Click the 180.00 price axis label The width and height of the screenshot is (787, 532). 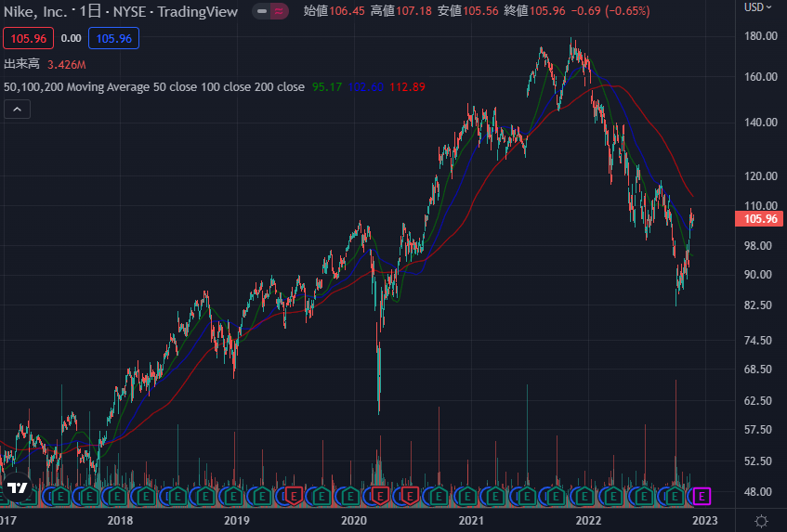[x=761, y=36]
